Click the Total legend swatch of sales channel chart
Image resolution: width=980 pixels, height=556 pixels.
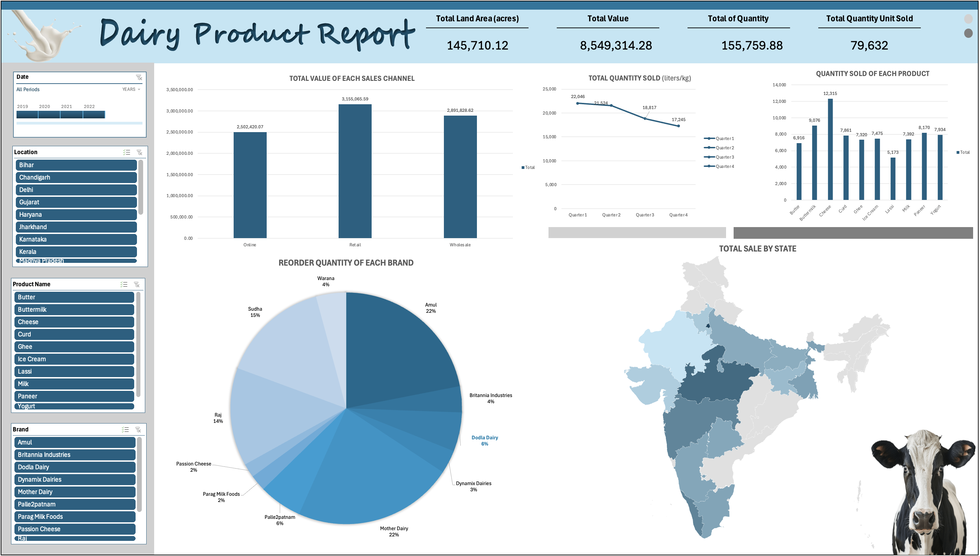523,168
